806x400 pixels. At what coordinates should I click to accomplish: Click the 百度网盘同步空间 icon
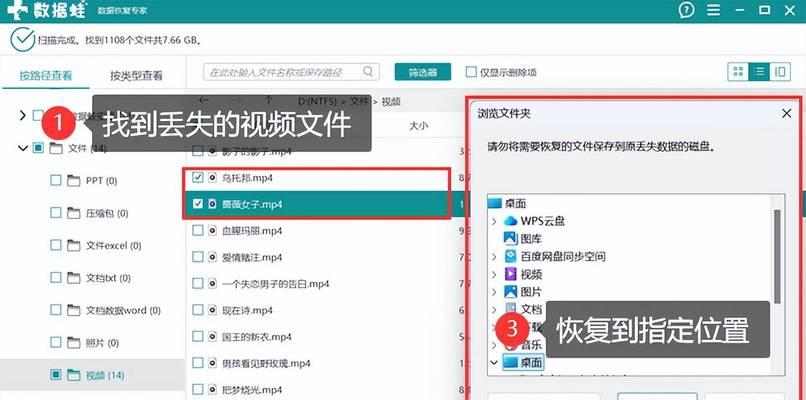pyautogui.click(x=510, y=256)
